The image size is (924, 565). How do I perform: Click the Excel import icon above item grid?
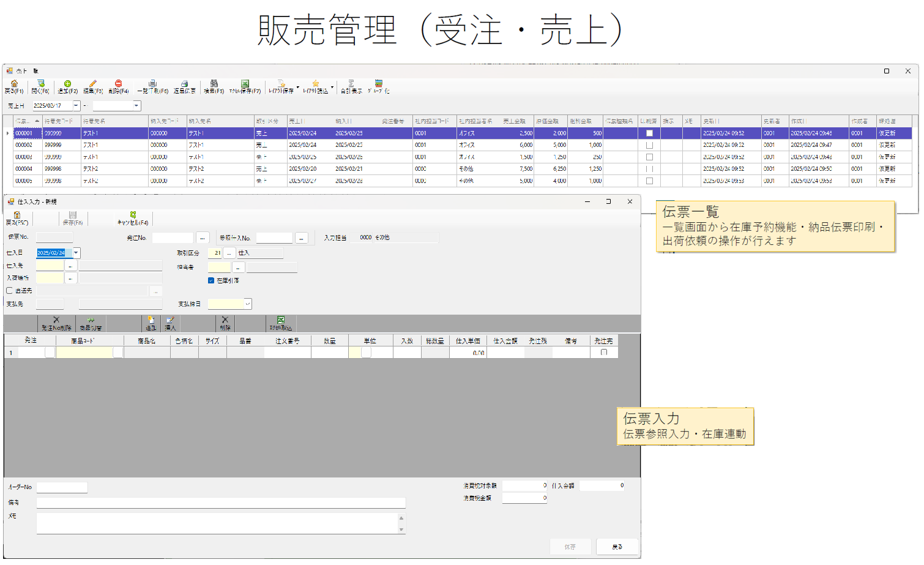pyautogui.click(x=281, y=320)
